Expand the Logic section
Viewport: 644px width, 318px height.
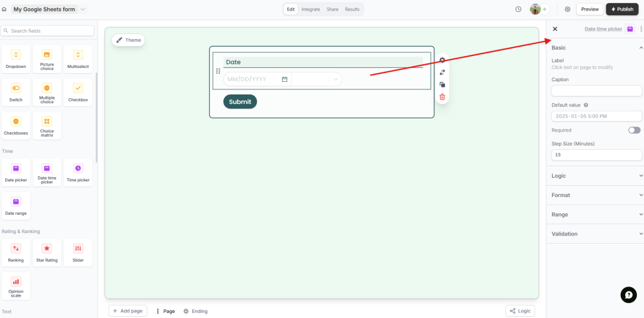[595, 176]
